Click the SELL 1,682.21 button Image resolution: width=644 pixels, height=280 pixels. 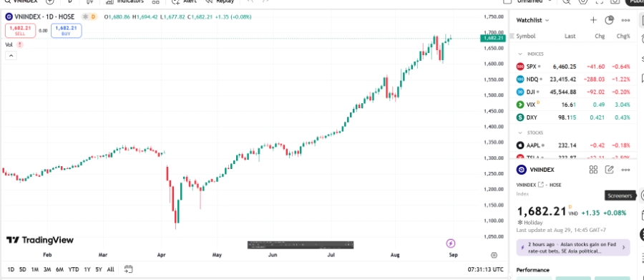[x=21, y=30]
